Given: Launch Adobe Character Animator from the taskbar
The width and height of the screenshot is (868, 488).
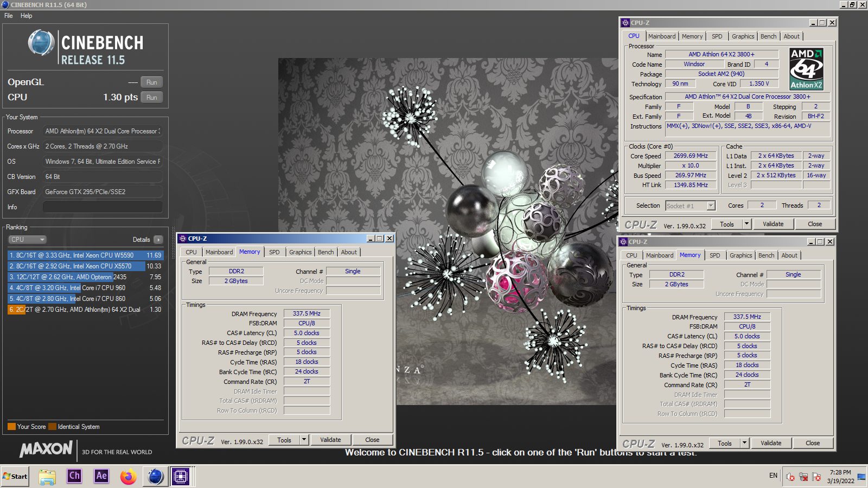Looking at the screenshot, I should (x=74, y=476).
